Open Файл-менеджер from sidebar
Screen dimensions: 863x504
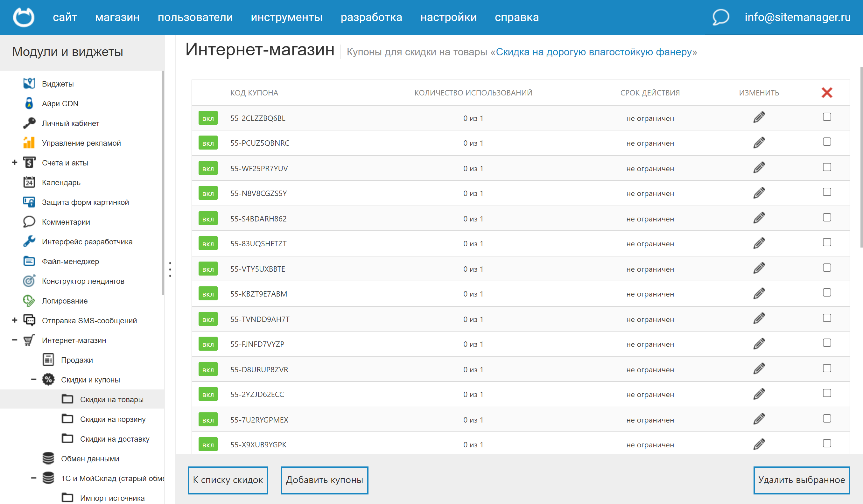pos(70,261)
